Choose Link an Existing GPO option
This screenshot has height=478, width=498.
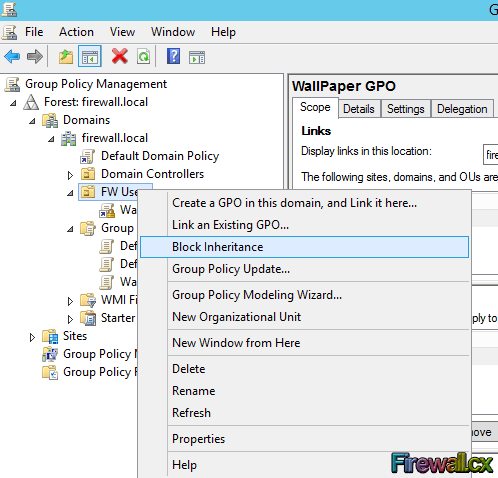coord(230,225)
